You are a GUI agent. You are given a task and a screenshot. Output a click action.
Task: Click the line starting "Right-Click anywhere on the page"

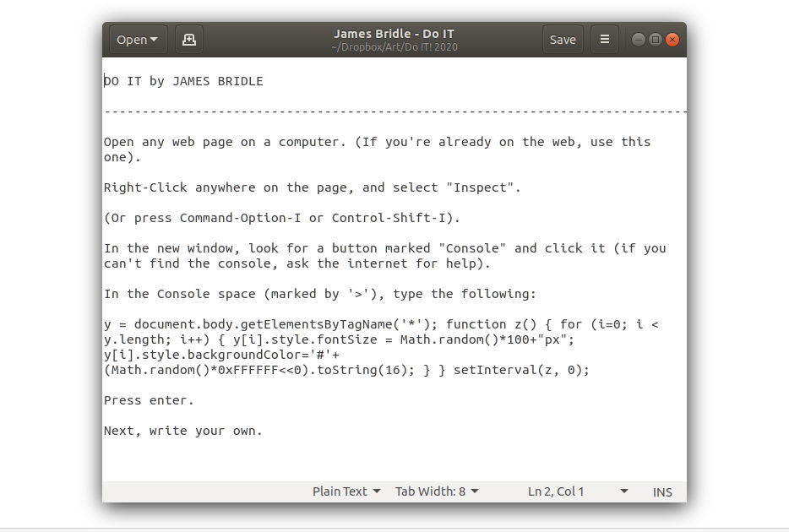[x=312, y=187]
